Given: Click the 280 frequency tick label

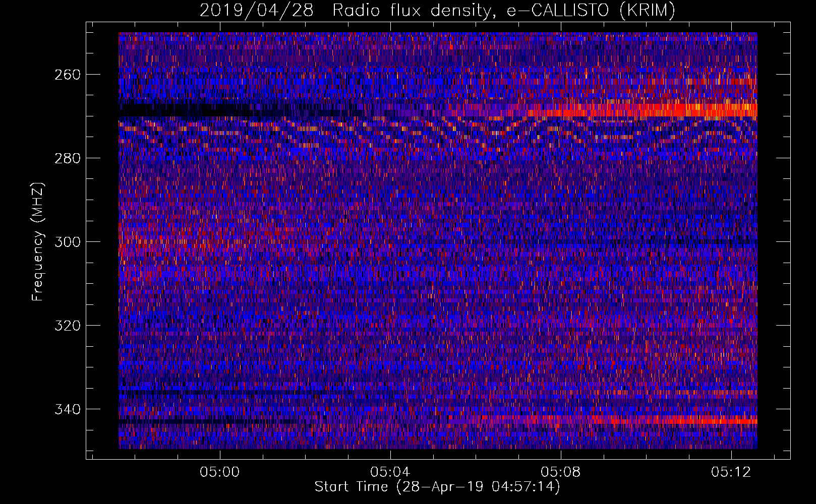Looking at the screenshot, I should coord(67,158).
